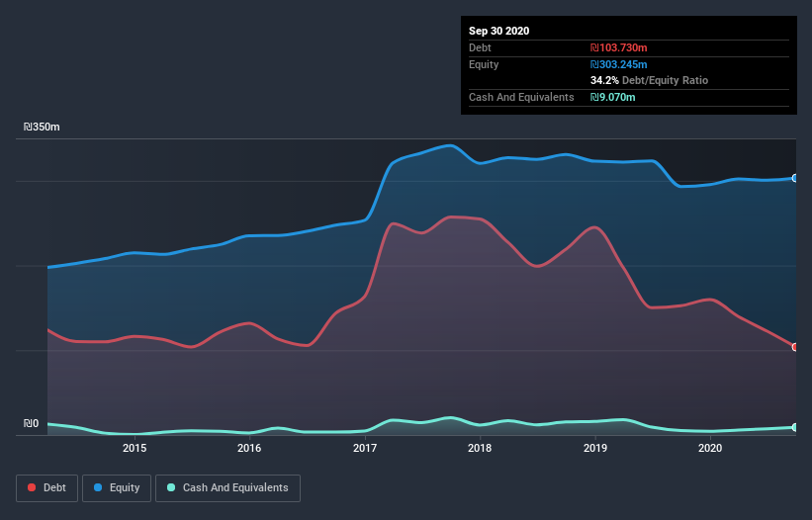
Task: Click the ₪350m y-axis label
Action: [x=42, y=128]
